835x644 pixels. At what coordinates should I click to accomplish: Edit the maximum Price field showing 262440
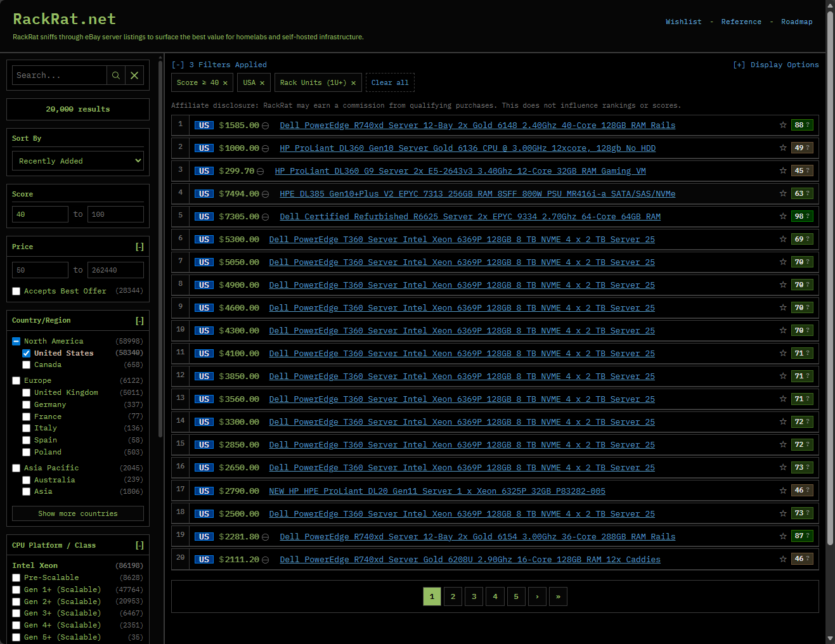115,270
